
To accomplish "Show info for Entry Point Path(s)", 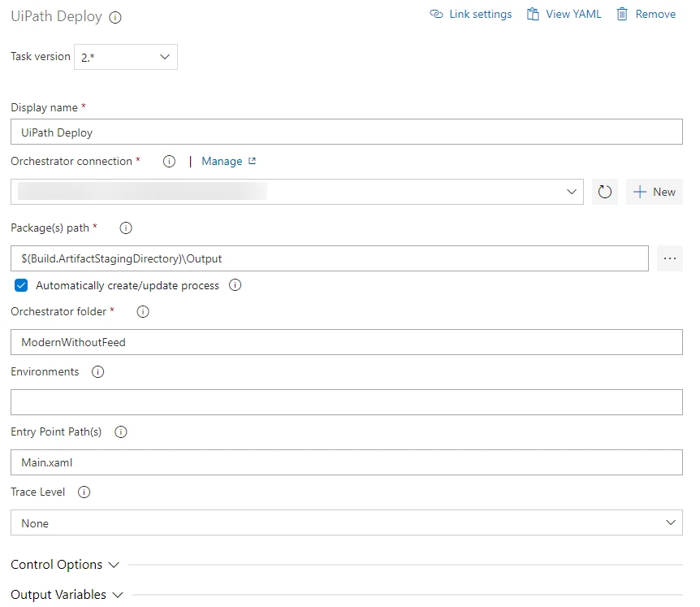I will tap(121, 432).
